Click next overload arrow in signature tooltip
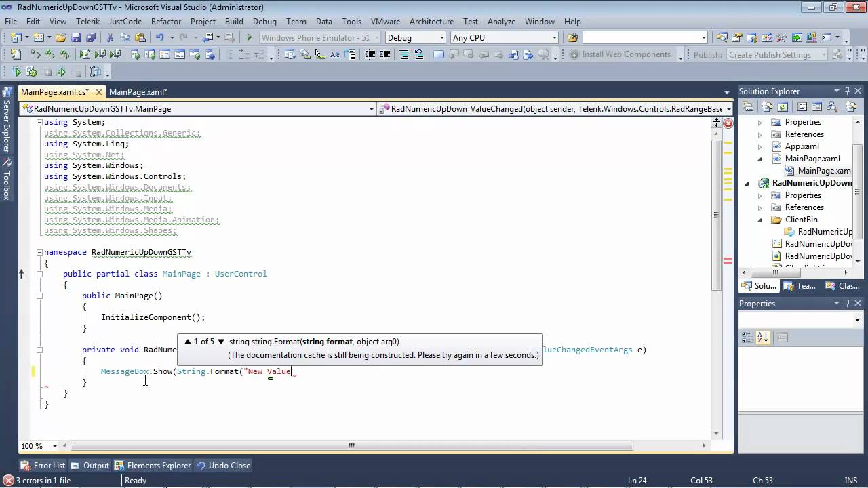 pyautogui.click(x=221, y=342)
